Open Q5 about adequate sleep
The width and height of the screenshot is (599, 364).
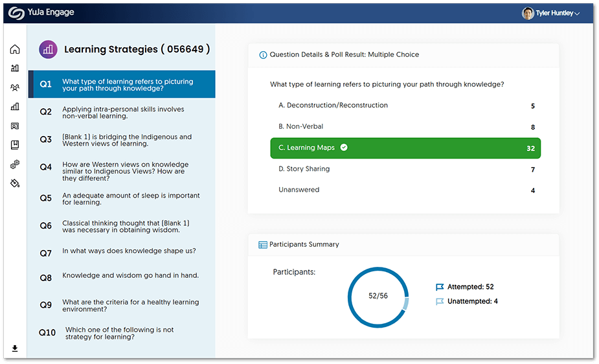(123, 199)
